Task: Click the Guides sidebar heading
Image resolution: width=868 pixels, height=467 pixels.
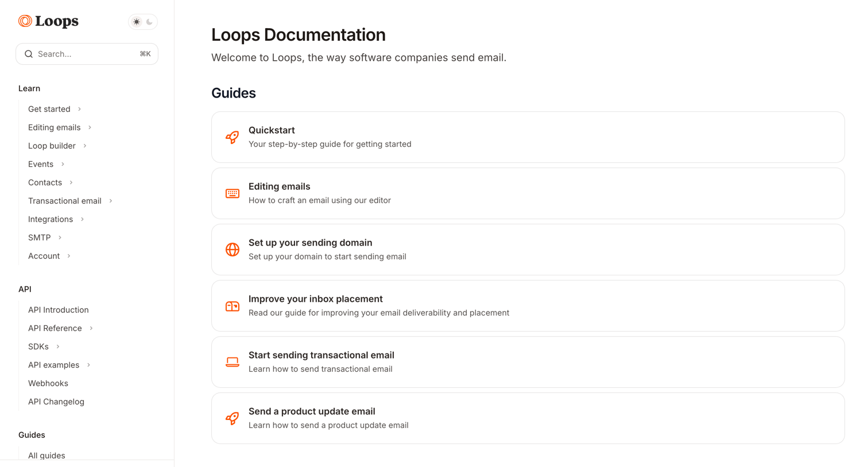Action: (32, 435)
